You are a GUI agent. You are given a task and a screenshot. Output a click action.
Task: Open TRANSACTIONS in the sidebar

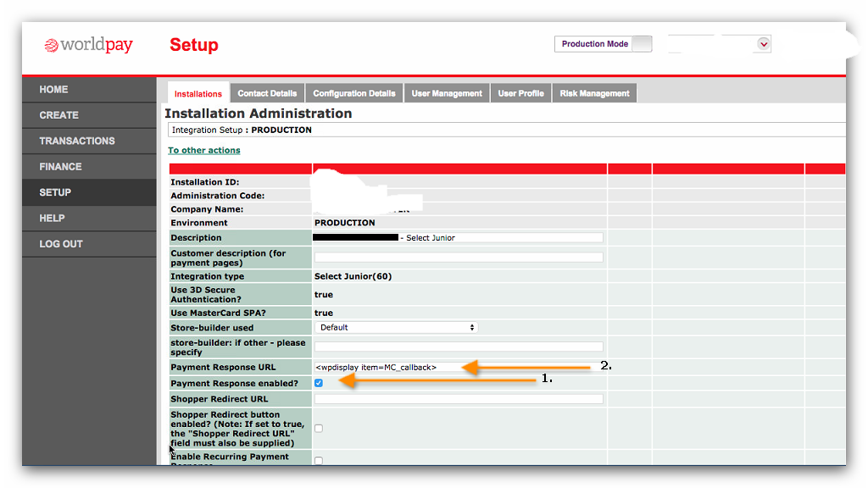coord(89,141)
